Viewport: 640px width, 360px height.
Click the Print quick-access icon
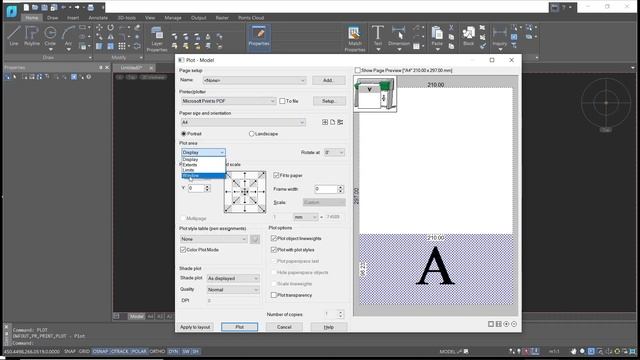point(91,7)
